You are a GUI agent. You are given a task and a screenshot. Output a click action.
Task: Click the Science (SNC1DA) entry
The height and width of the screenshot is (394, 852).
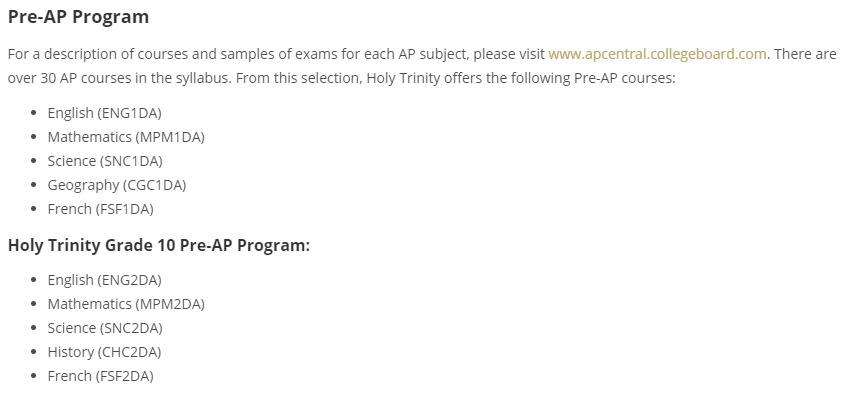click(x=105, y=161)
